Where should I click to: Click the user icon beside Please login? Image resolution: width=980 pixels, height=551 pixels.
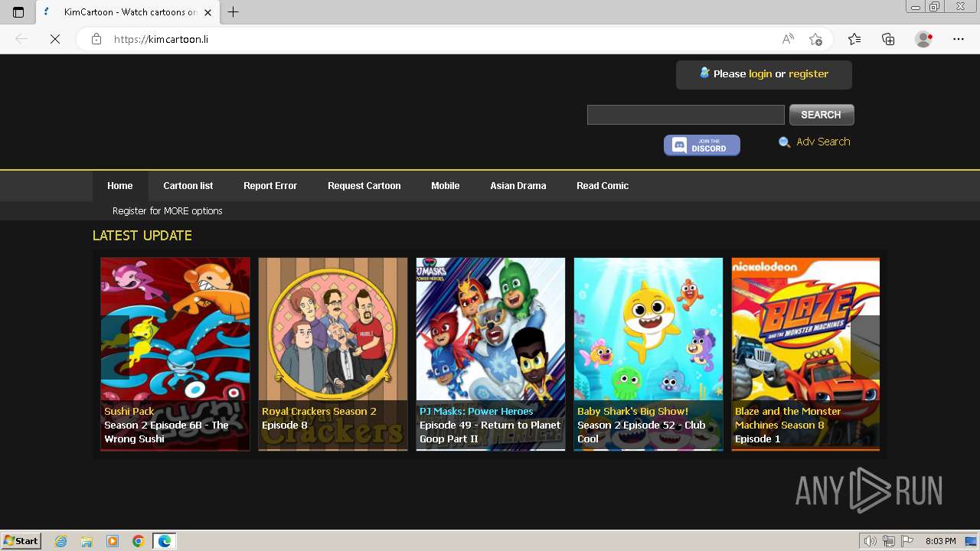[704, 73]
